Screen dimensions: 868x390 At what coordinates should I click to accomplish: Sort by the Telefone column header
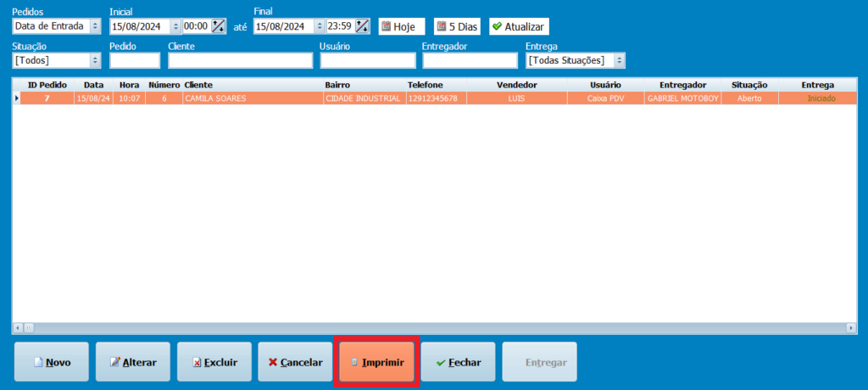click(436, 85)
